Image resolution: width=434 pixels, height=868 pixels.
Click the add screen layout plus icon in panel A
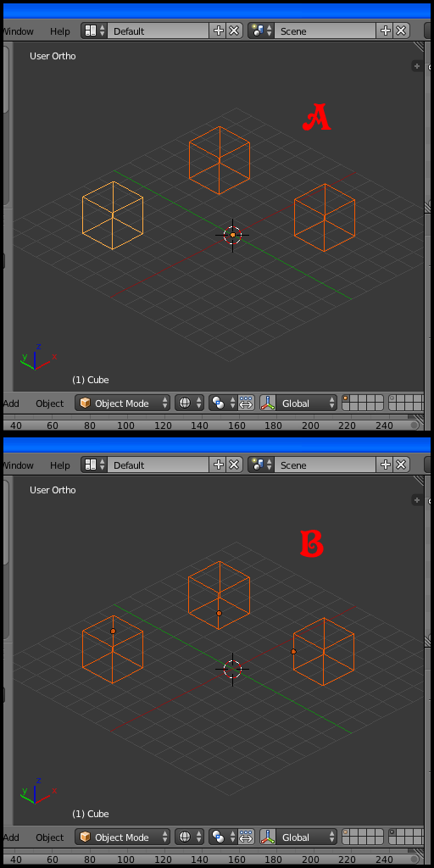[219, 31]
